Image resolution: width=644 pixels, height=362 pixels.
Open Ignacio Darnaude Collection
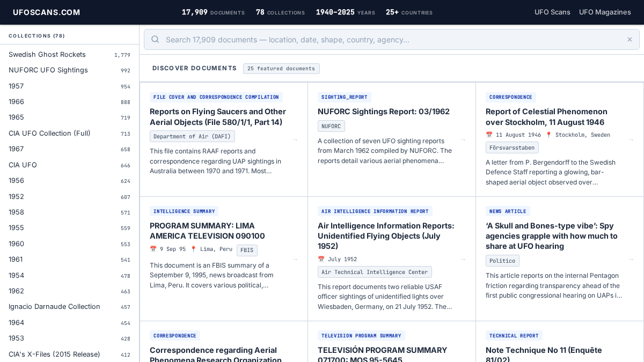point(69,307)
